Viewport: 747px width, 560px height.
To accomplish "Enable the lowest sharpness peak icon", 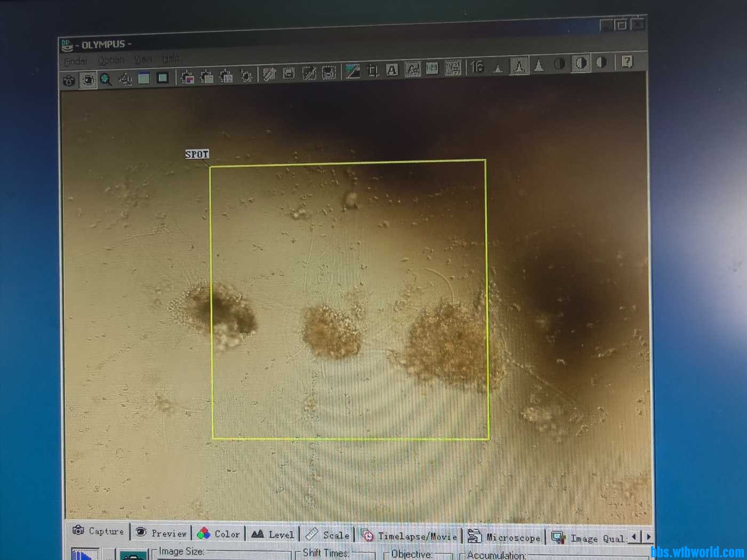I will coord(498,68).
